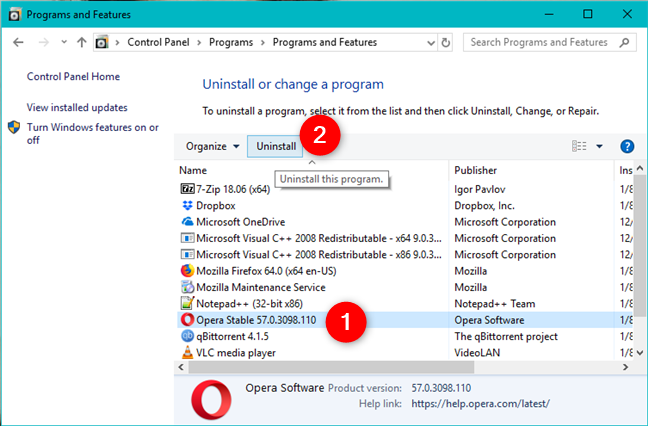Change the view layout icon
Screen dimensions: 648x426
coord(579,146)
